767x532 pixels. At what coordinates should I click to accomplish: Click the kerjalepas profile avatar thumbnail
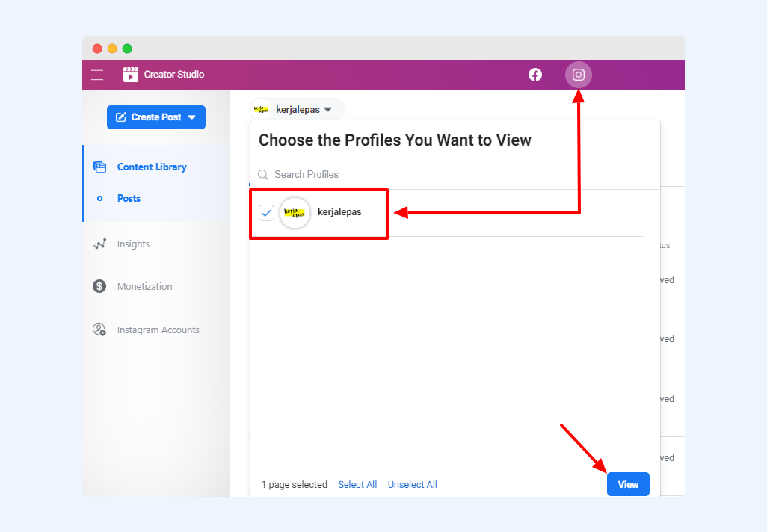pyautogui.click(x=295, y=213)
